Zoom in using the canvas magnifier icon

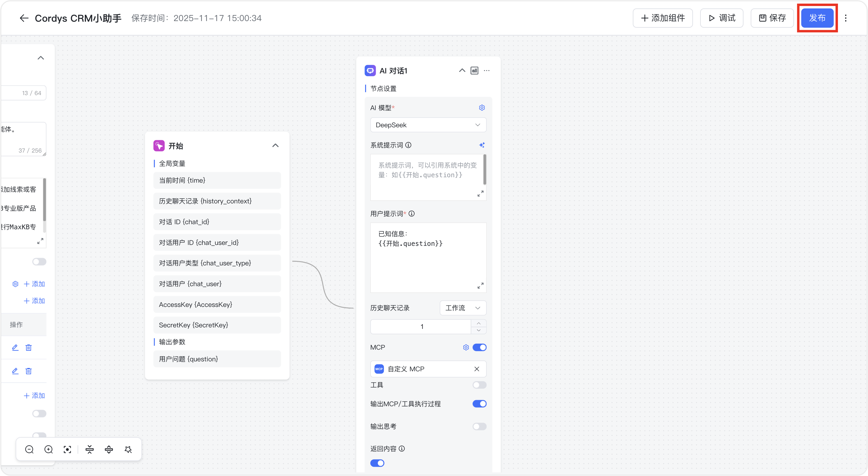[48, 449]
